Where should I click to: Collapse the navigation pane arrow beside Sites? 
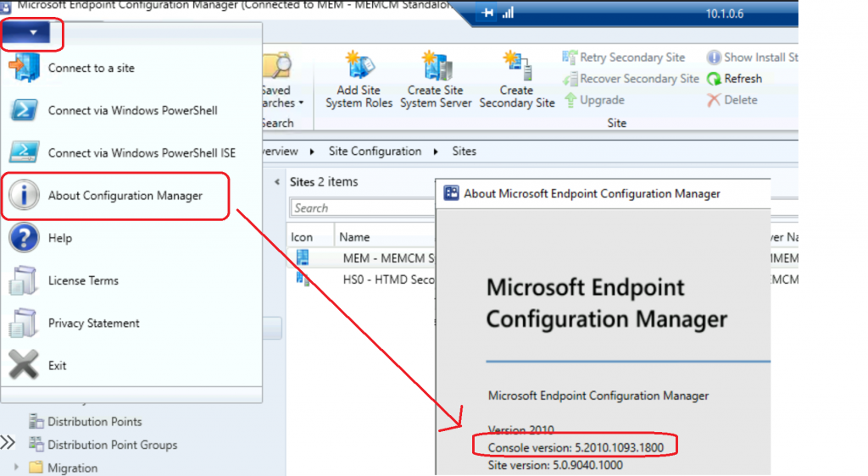coord(277,182)
